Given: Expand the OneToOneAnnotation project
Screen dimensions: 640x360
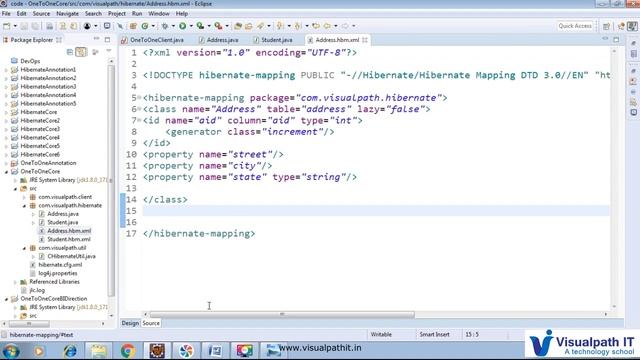Looking at the screenshot, I should pos(6,163).
